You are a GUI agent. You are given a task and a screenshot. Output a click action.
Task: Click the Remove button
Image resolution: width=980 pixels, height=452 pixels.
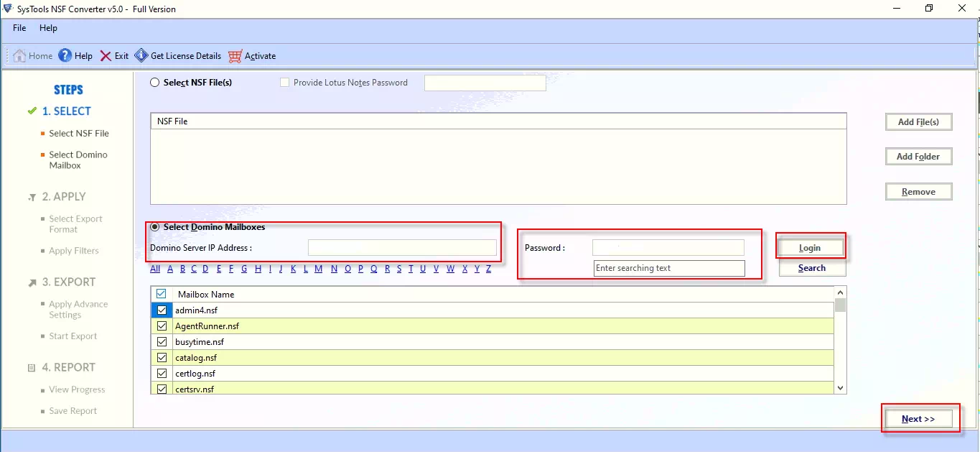tap(918, 192)
